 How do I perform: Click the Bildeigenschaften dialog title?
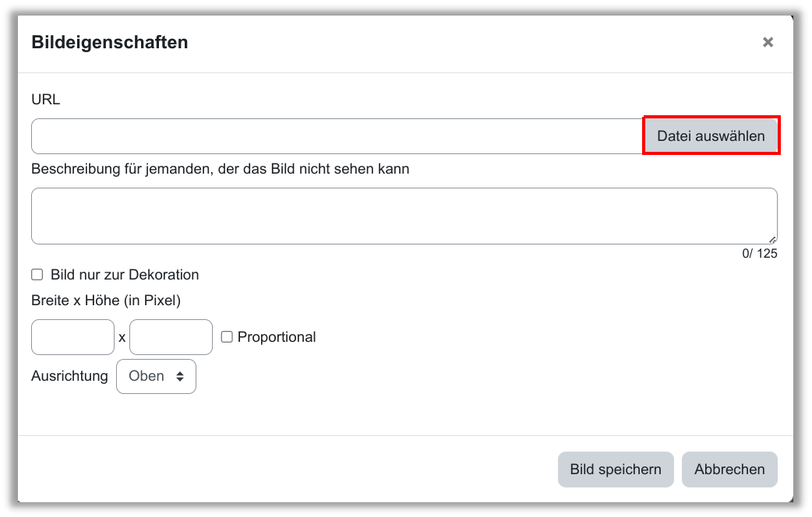(x=109, y=42)
